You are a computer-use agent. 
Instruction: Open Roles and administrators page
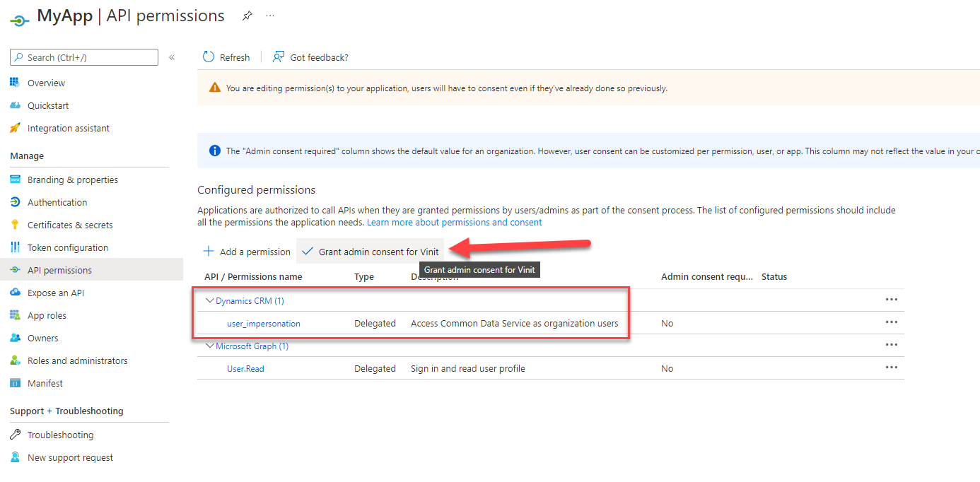[x=78, y=360]
